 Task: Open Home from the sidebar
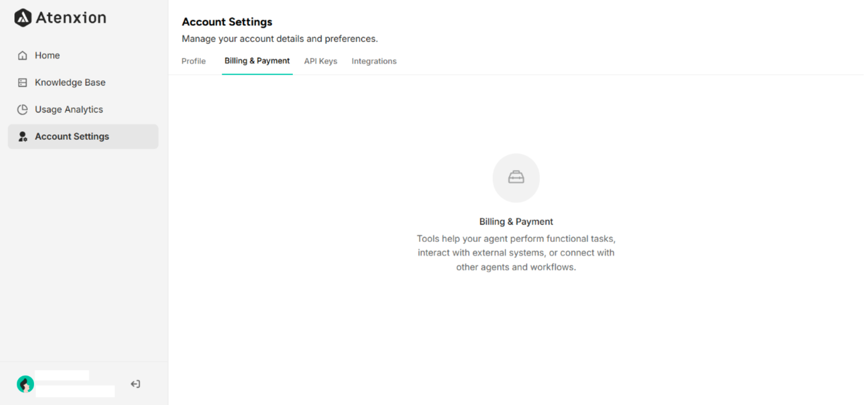(47, 55)
